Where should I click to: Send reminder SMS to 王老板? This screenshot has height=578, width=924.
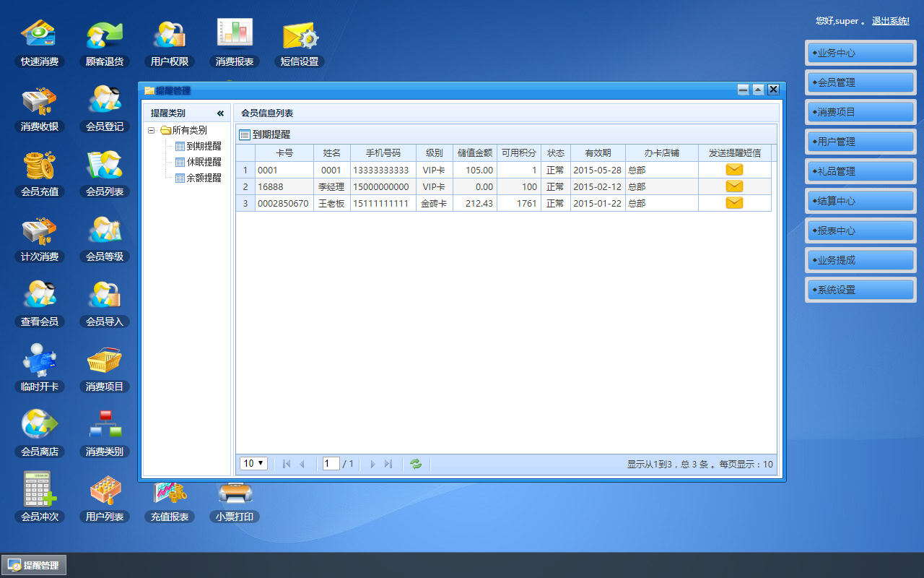point(734,203)
